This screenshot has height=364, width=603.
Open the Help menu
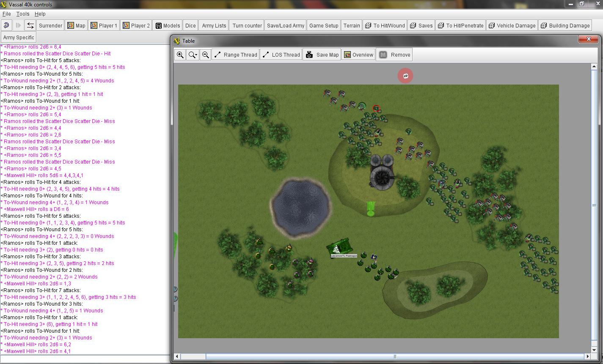click(40, 14)
